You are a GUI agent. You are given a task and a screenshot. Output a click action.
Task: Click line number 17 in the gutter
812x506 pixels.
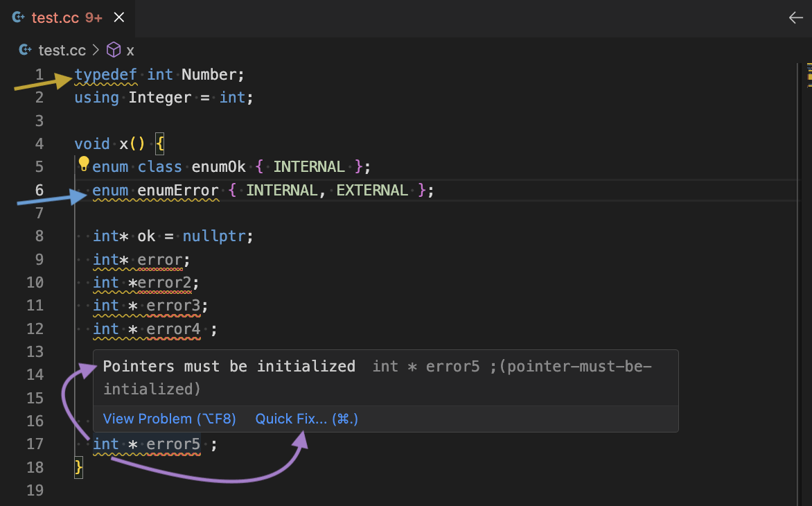tap(35, 444)
